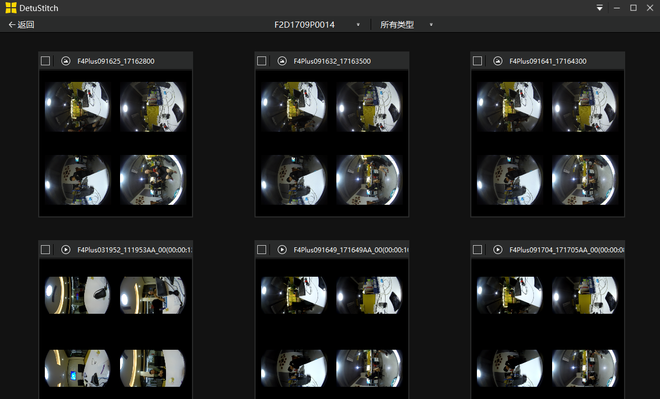Viewport: 660px width, 399px height.
Task: Open the F2D1709P0014 device dropdown
Action: click(x=317, y=25)
